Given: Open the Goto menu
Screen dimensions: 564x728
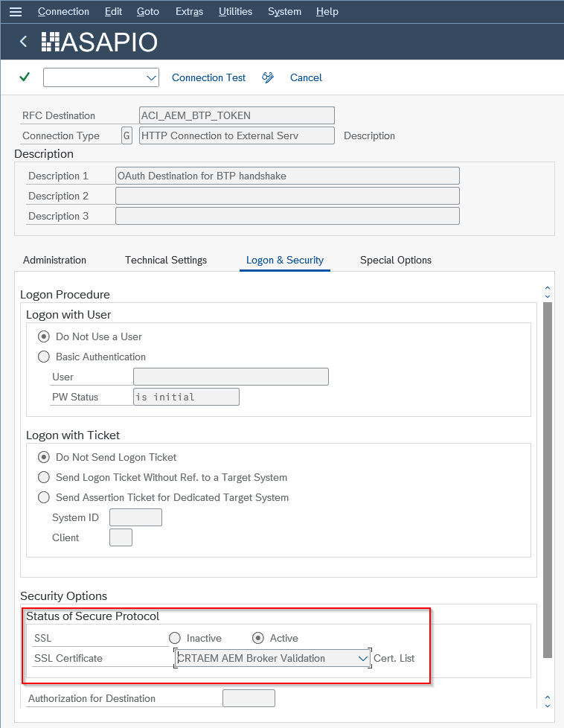Looking at the screenshot, I should (148, 12).
